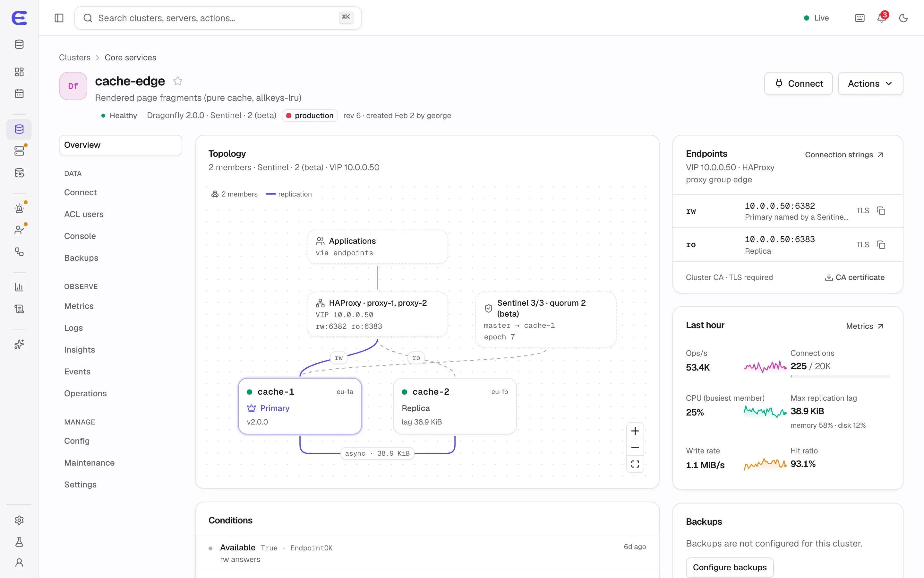
Task: Click the Live status indicator
Action: tap(816, 18)
